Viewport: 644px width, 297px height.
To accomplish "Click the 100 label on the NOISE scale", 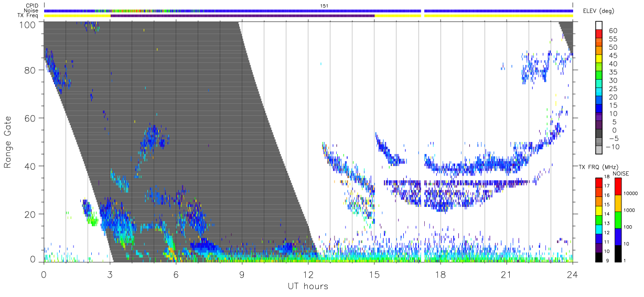I will 628,228.
